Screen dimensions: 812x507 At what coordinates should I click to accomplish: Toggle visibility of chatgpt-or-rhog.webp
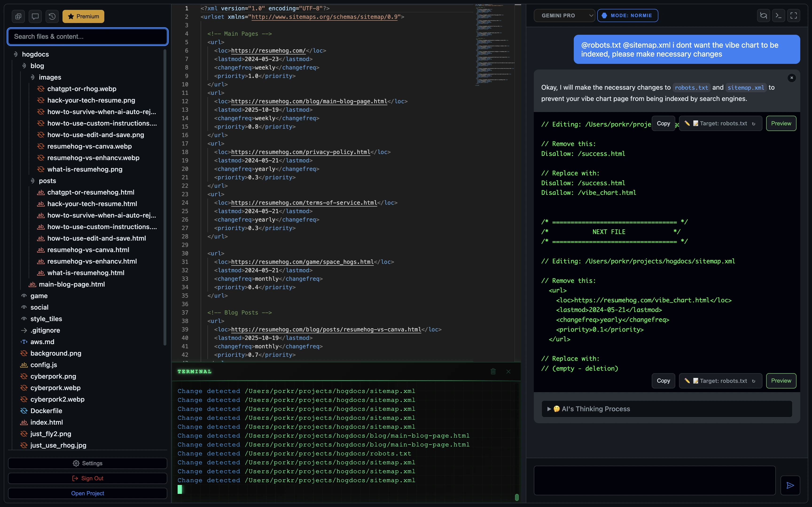point(41,89)
